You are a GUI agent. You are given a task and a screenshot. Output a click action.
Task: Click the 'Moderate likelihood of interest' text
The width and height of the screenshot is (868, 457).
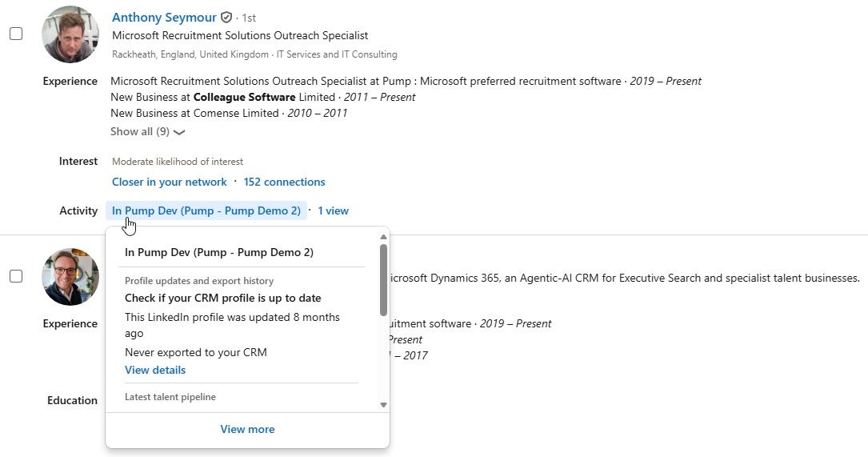177,161
